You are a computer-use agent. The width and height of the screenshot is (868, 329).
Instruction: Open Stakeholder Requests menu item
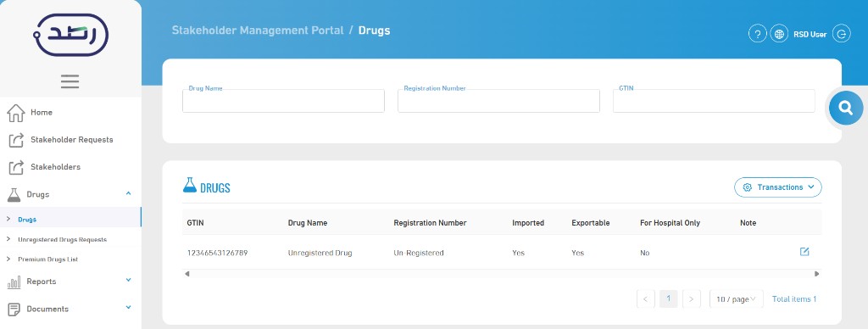[72, 140]
